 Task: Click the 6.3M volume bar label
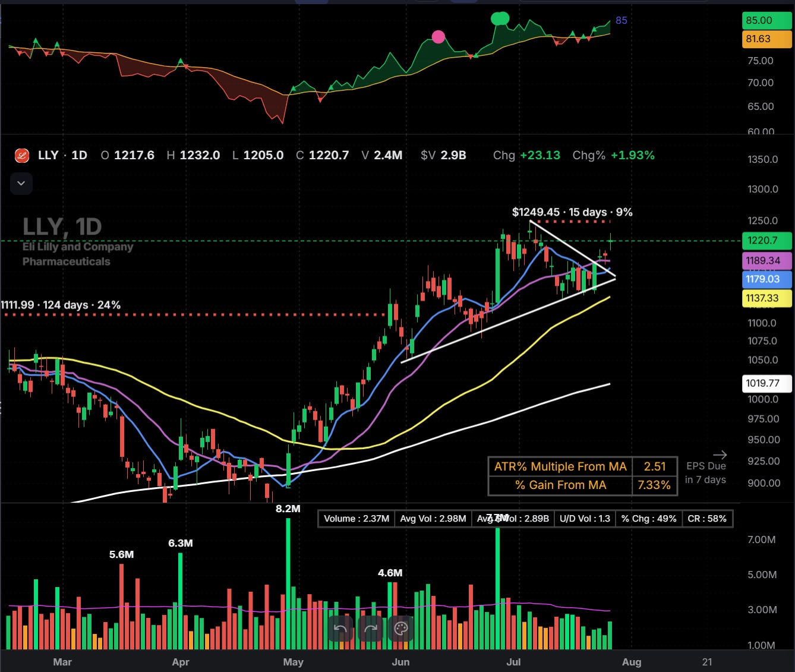[181, 544]
